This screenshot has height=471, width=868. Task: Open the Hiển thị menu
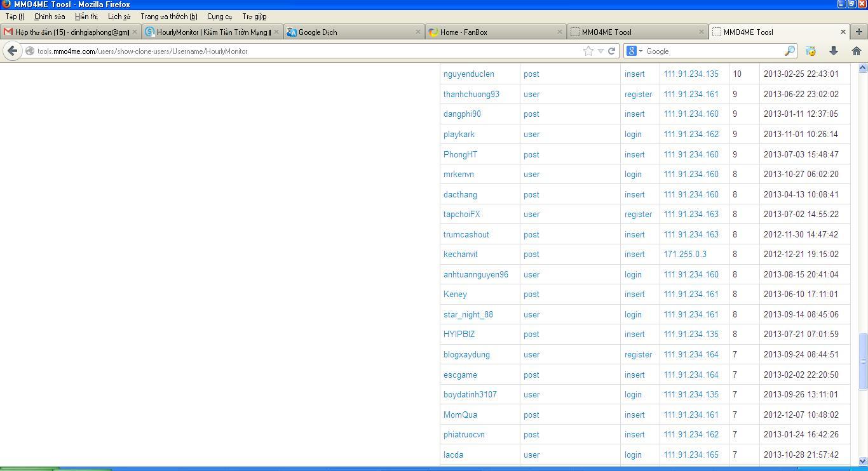86,17
